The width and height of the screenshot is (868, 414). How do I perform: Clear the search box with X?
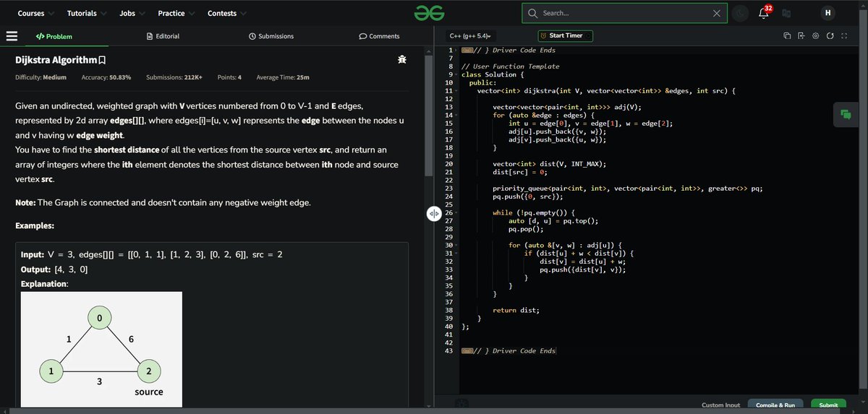(x=716, y=13)
